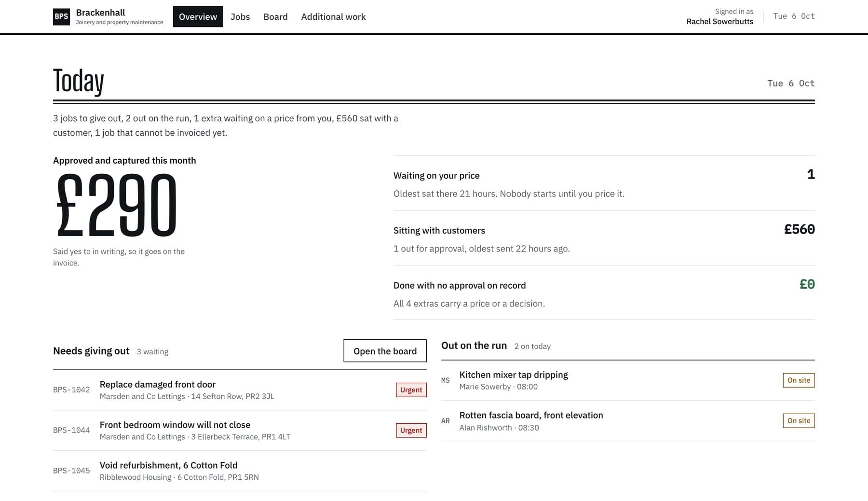Open Rotten fascia board, front elevation job
The width and height of the screenshot is (868, 501).
(x=628, y=421)
